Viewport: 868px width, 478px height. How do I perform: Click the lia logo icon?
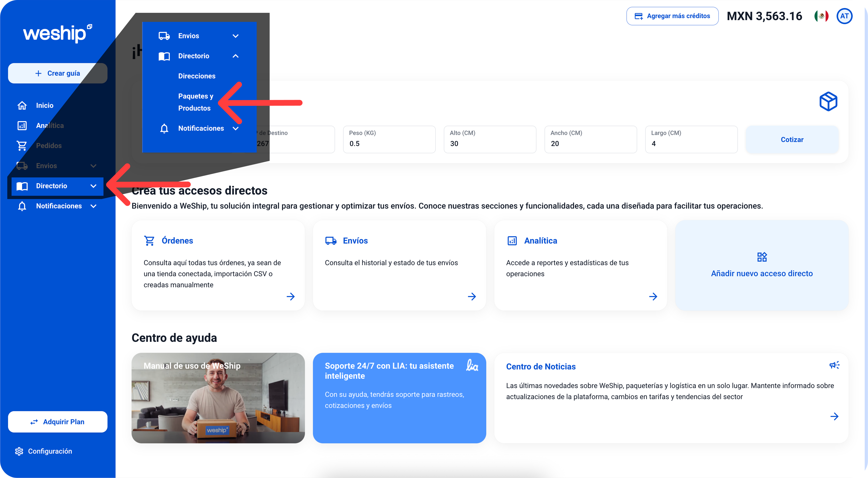tap(472, 365)
